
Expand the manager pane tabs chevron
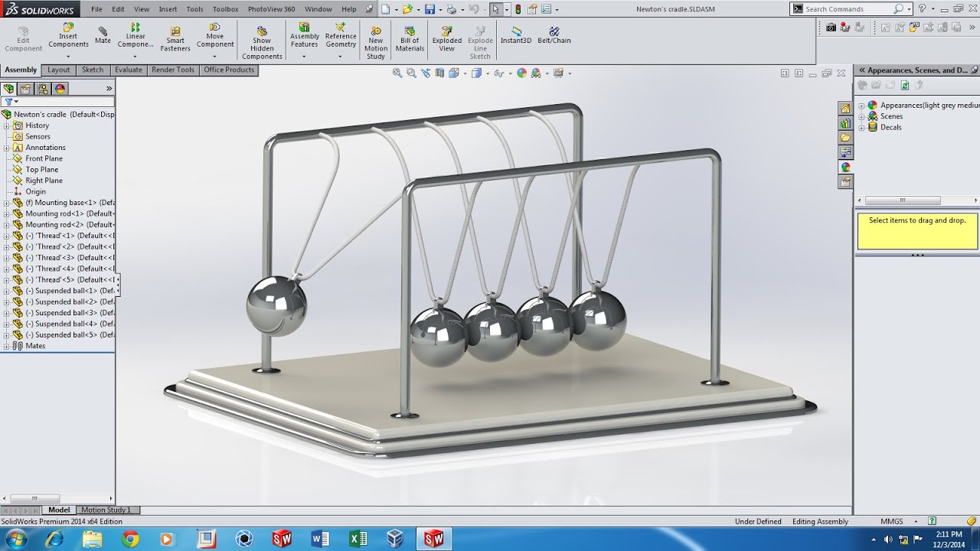(x=109, y=89)
